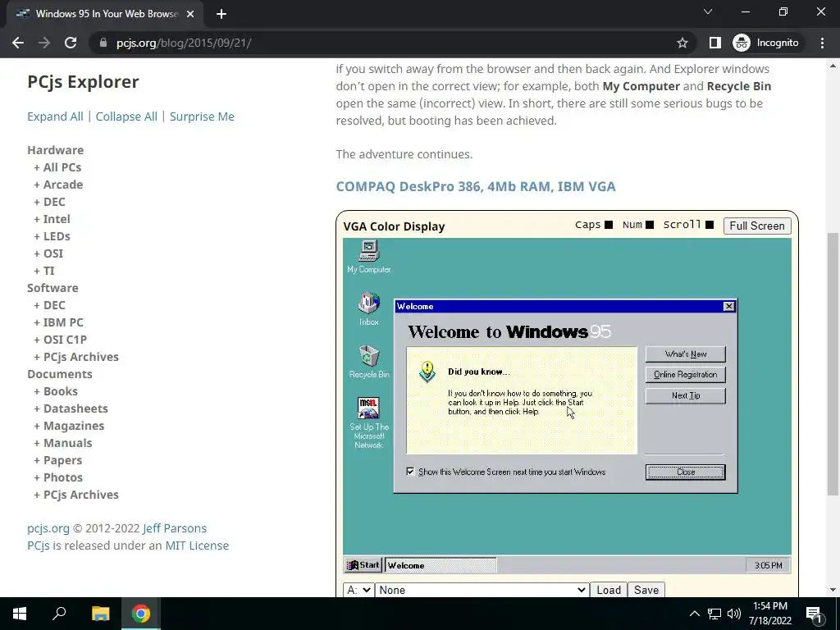Click the browser Back arrow
The width and height of the screenshot is (840, 630).
[18, 43]
